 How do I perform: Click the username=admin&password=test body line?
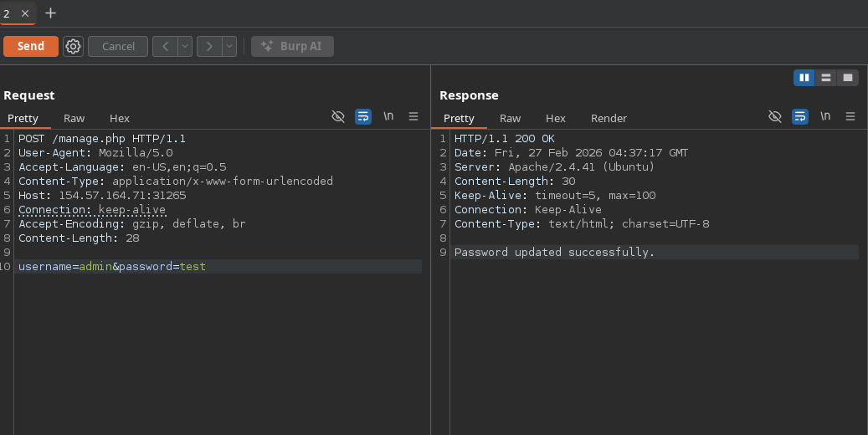pos(112,266)
